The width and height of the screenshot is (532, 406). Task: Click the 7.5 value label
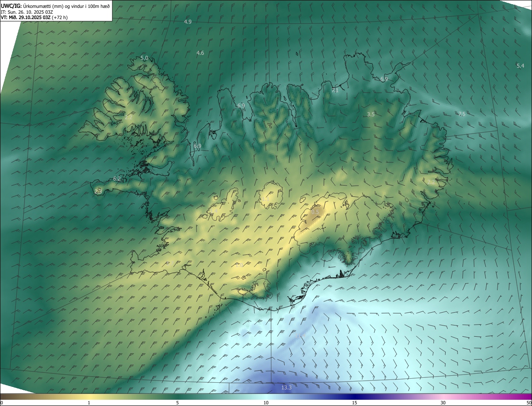pyautogui.click(x=462, y=114)
